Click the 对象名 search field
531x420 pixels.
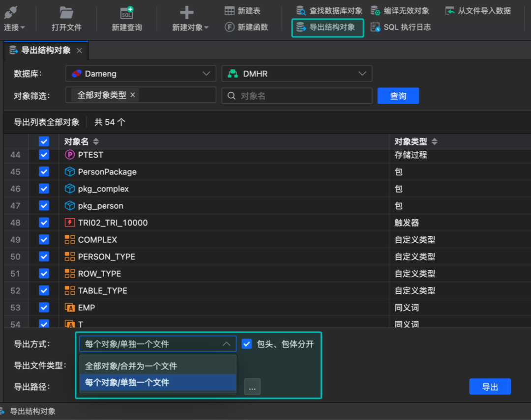tap(296, 96)
